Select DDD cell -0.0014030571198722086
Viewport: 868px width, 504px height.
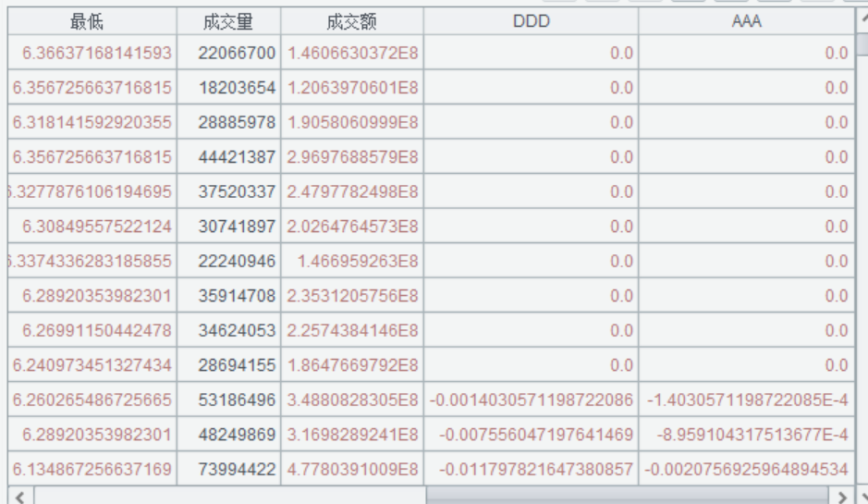(531, 400)
